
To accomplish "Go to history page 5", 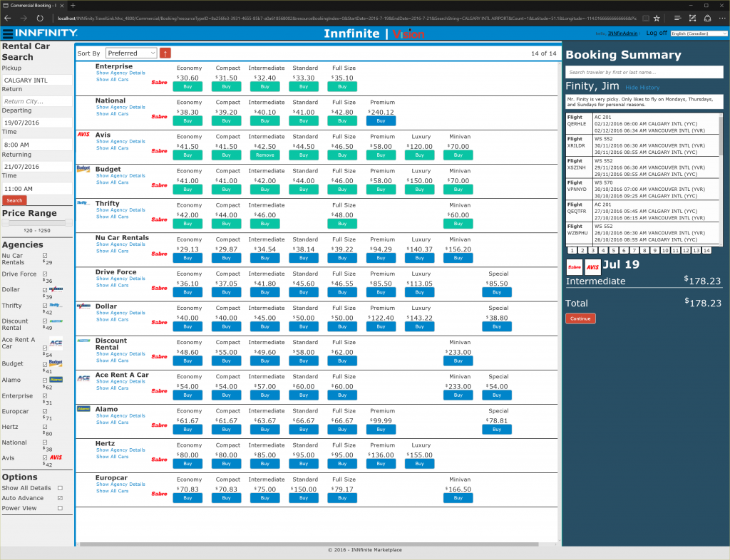I will [x=614, y=250].
